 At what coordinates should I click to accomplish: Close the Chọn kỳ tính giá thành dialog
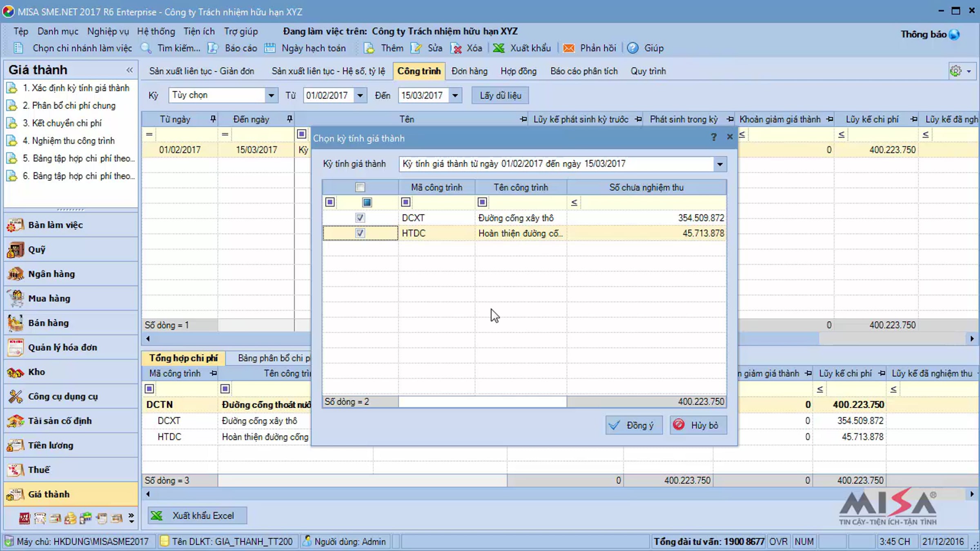tap(730, 137)
